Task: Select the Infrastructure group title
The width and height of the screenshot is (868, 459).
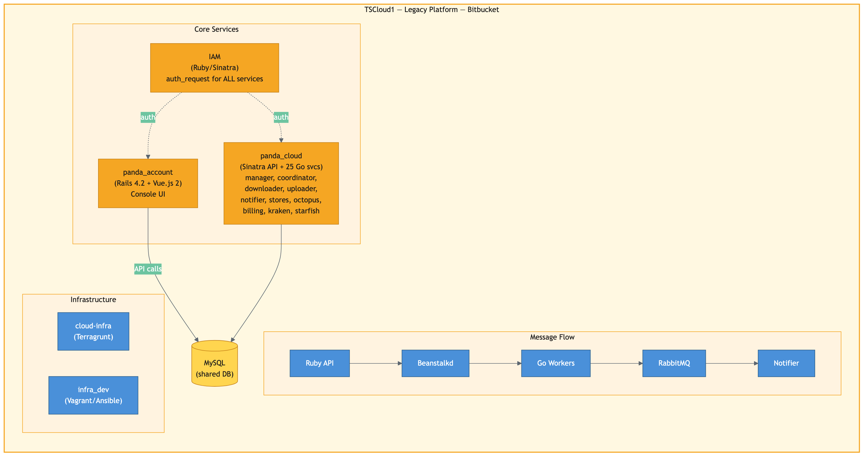Action: [93, 299]
